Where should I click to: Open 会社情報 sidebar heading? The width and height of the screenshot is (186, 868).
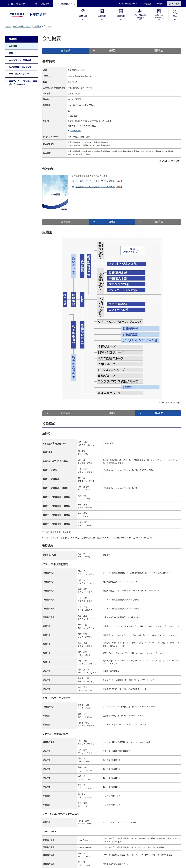click(21, 39)
